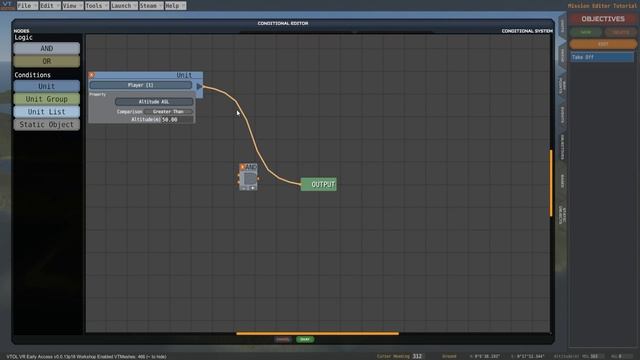Click the Delete objective button
640x360 pixels.
[x=620, y=32]
